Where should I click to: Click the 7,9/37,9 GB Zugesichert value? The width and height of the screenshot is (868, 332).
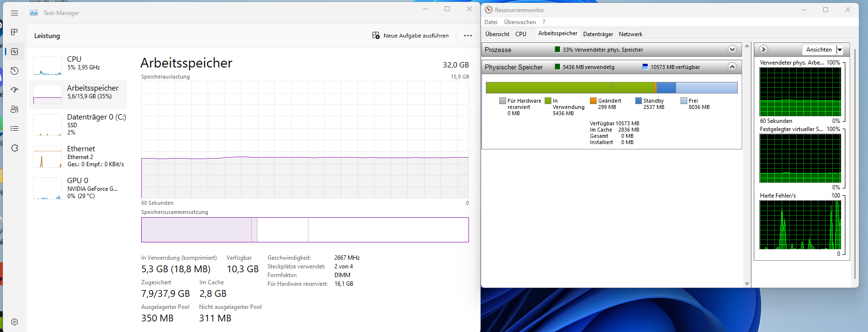(x=165, y=293)
